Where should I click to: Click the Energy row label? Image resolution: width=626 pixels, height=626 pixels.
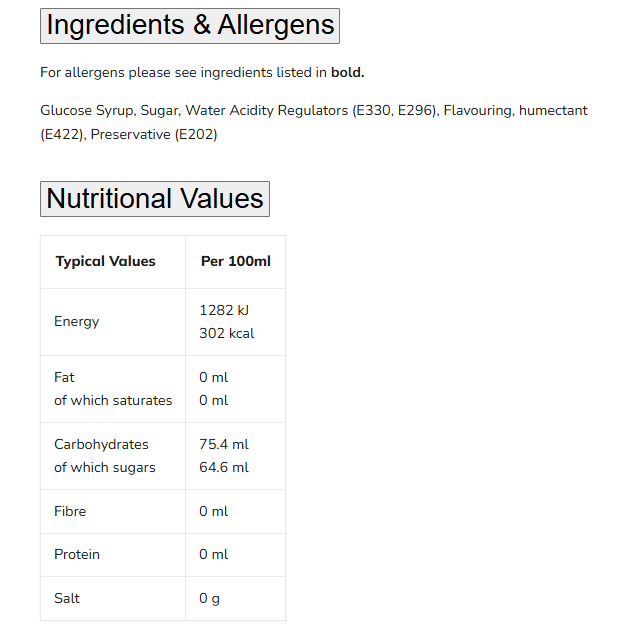tap(77, 321)
